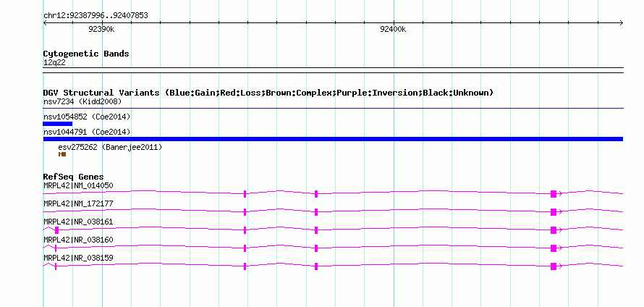The image size is (644, 307).
Task: Click the last exon box of NR_038161
Action: [x=554, y=230]
